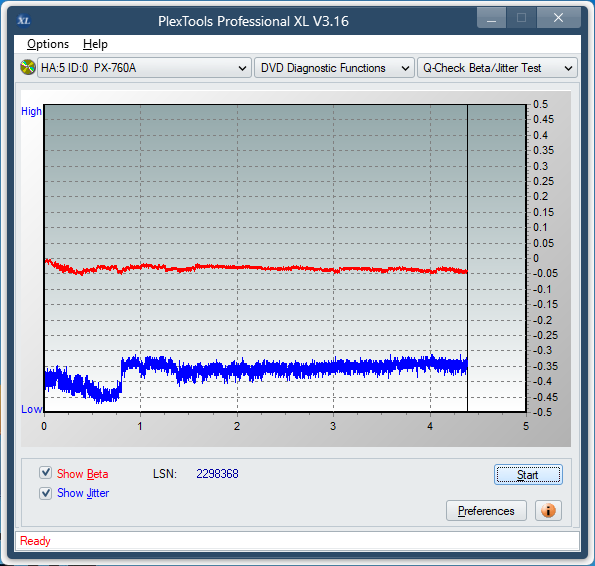Expand the Q-Check Beta/Jitter Test dropdown
The width and height of the screenshot is (595, 566).
click(497, 68)
